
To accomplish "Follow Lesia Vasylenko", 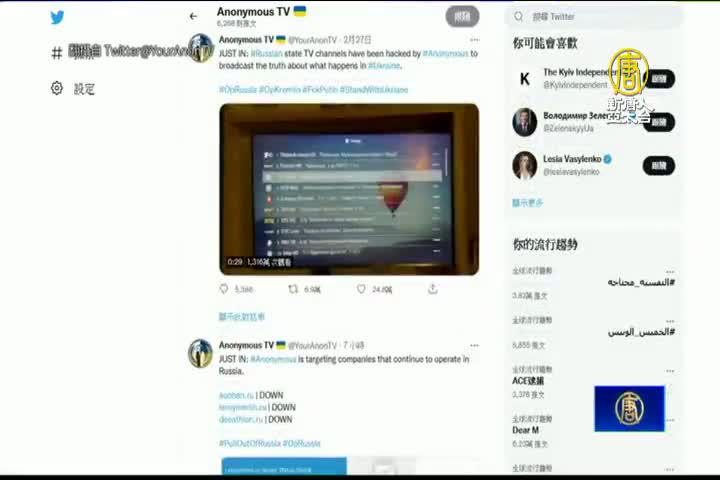I will pyautogui.click(x=658, y=165).
